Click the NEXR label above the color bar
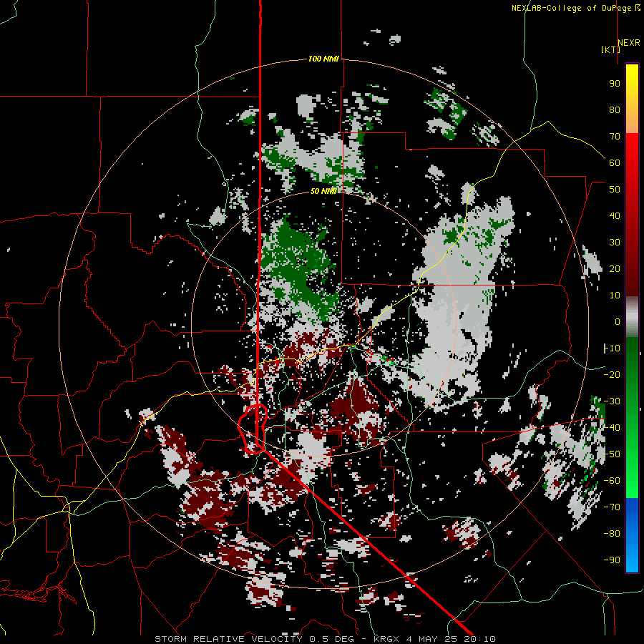Viewport: 644px width, 644px height. point(628,43)
